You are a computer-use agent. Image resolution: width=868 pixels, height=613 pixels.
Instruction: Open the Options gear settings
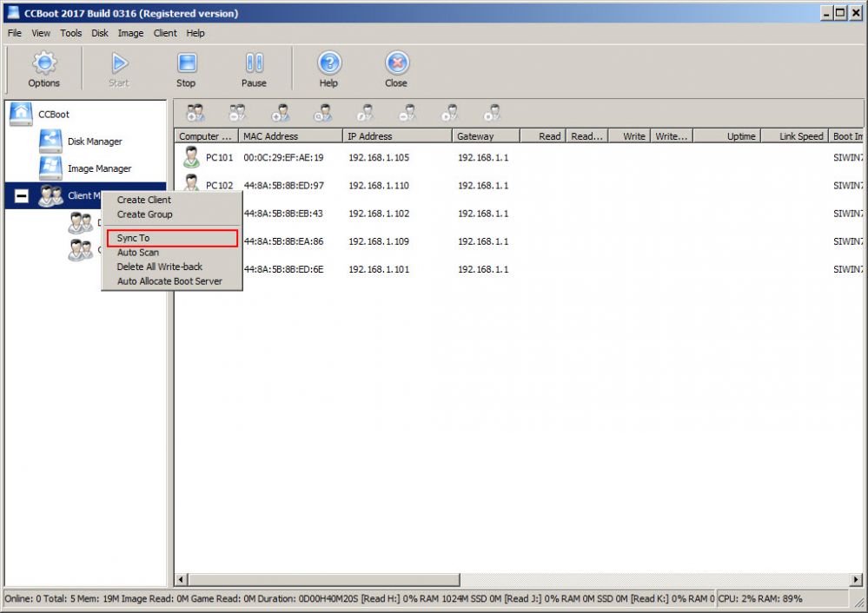click(43, 69)
